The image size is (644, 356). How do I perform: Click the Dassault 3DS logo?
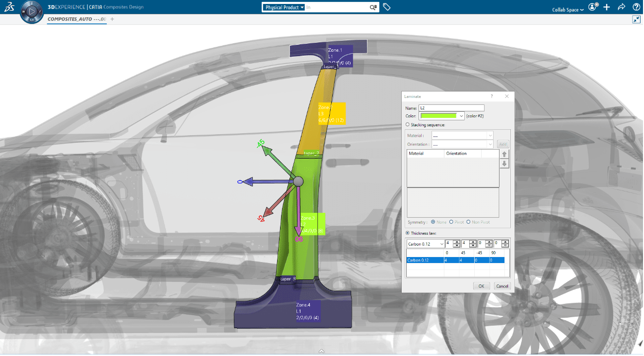[x=9, y=7]
